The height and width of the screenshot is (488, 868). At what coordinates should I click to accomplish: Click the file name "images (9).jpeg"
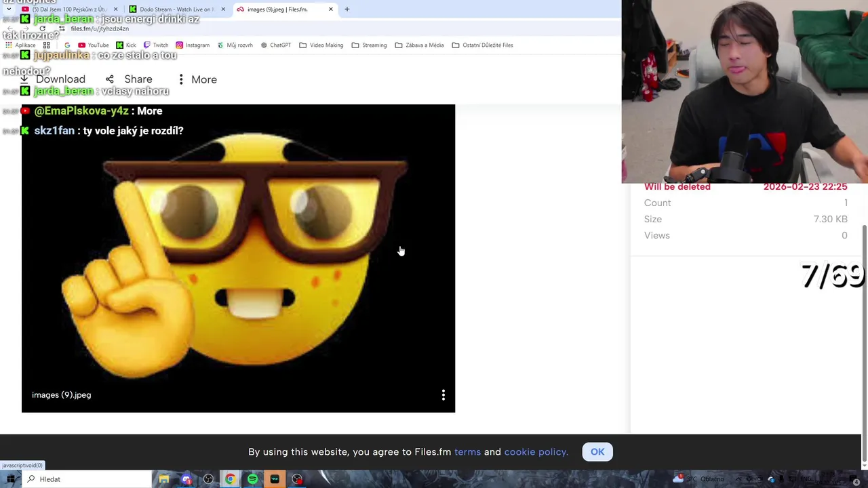pos(61,395)
